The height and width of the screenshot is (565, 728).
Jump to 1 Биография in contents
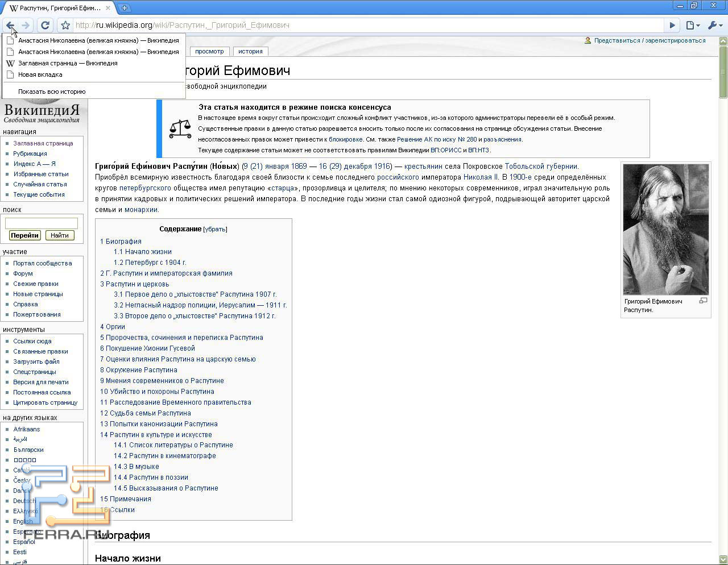121,242
